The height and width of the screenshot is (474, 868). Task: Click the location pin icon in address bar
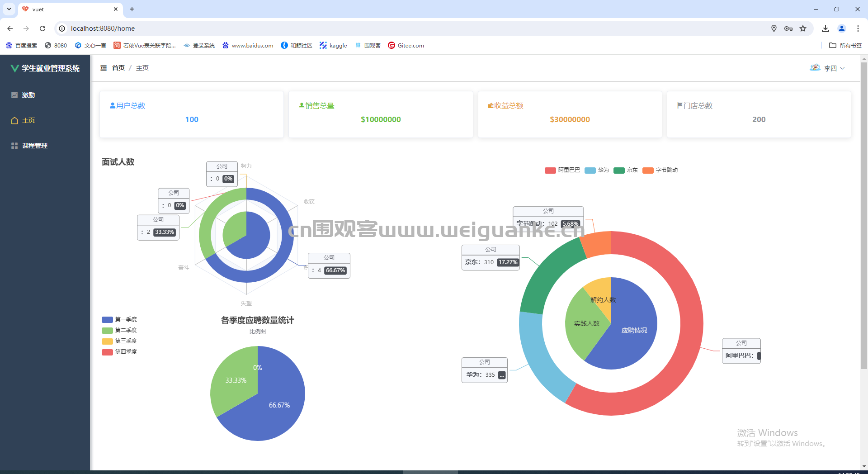774,28
